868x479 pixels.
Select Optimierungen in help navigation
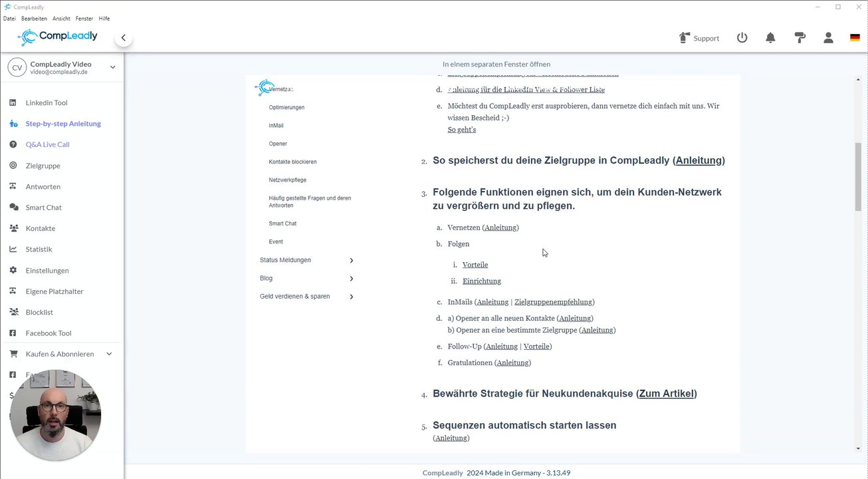click(286, 107)
